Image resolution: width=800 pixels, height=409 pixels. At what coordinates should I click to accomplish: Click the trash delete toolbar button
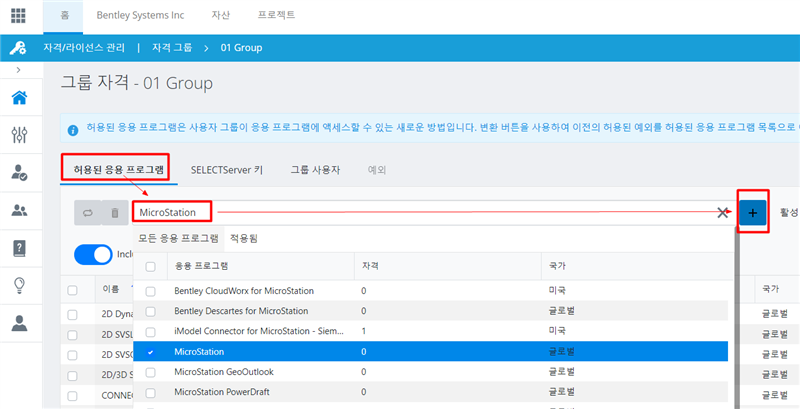115,213
